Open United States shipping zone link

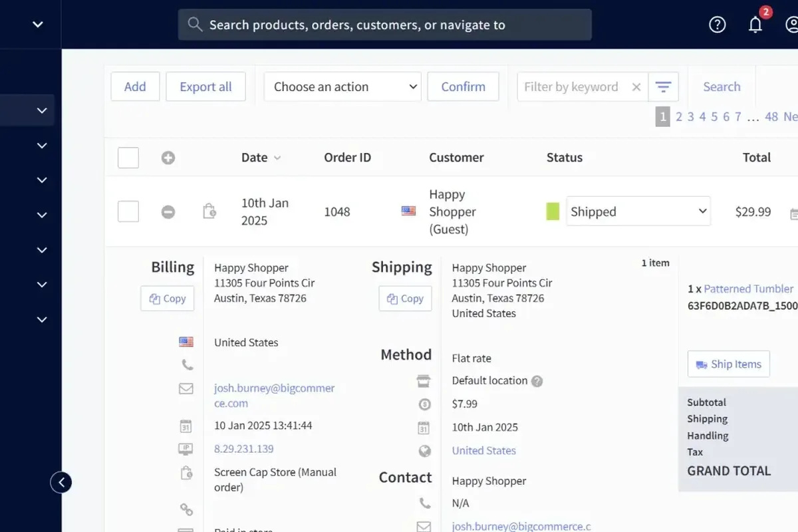coord(484,451)
